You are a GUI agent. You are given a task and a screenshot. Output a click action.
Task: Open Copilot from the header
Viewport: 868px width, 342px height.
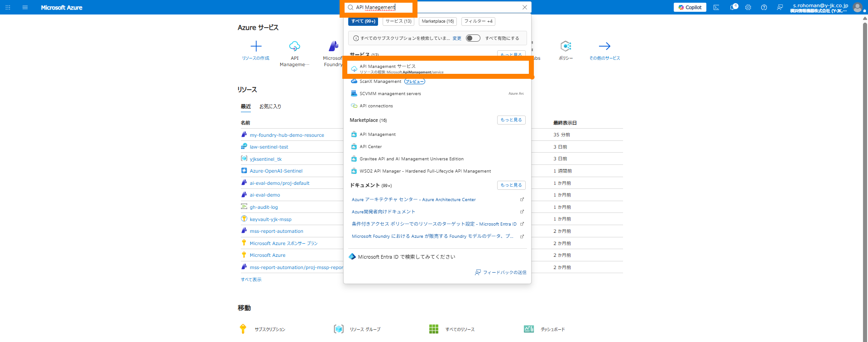(690, 7)
